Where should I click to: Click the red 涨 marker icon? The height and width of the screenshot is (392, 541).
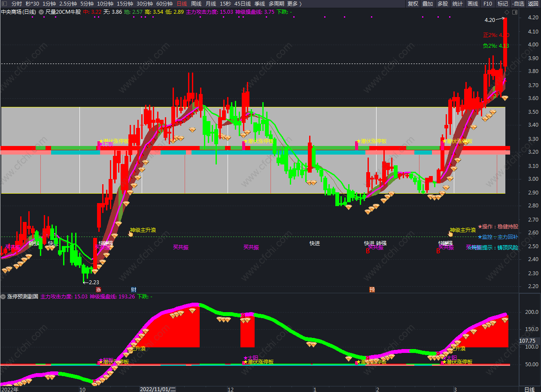pos(98,290)
